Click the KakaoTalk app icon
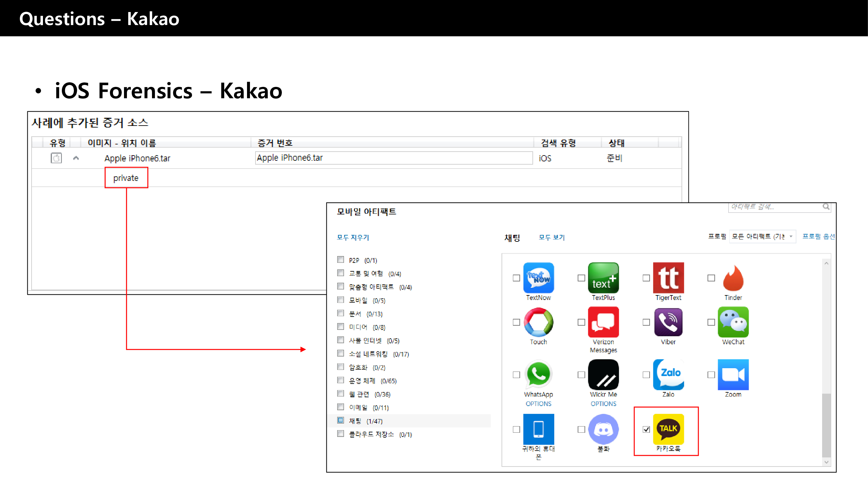The width and height of the screenshot is (868, 488). (668, 429)
